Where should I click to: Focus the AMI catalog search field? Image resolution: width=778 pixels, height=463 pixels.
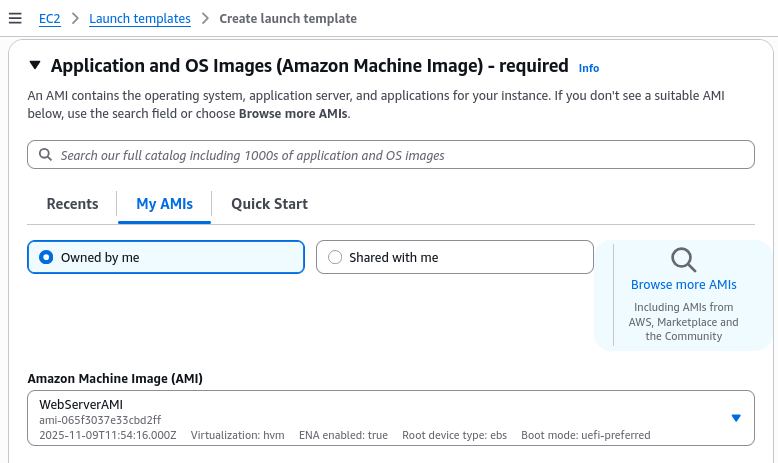point(400,155)
